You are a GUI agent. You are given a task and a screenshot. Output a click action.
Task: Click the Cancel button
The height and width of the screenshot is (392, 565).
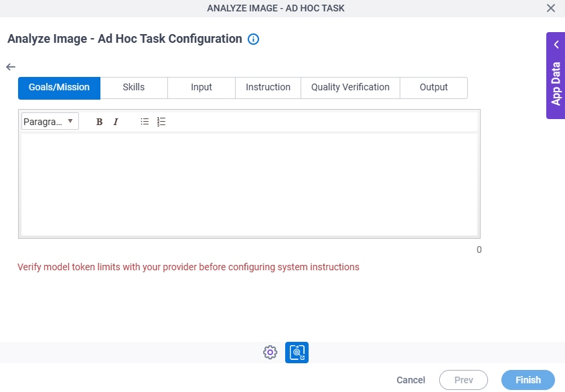click(x=411, y=380)
